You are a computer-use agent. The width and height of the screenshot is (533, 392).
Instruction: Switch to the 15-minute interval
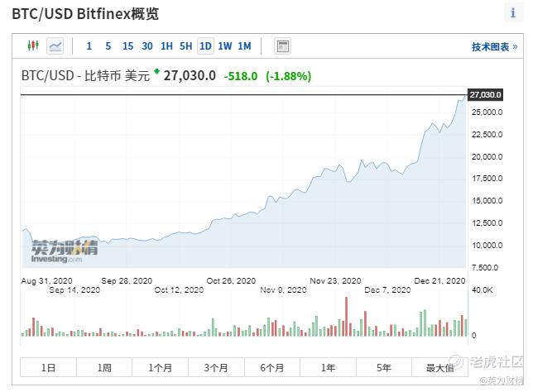(x=127, y=46)
